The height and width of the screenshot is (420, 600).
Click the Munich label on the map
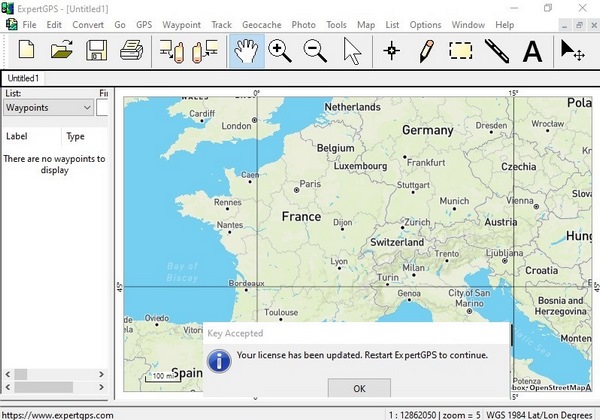[454, 201]
